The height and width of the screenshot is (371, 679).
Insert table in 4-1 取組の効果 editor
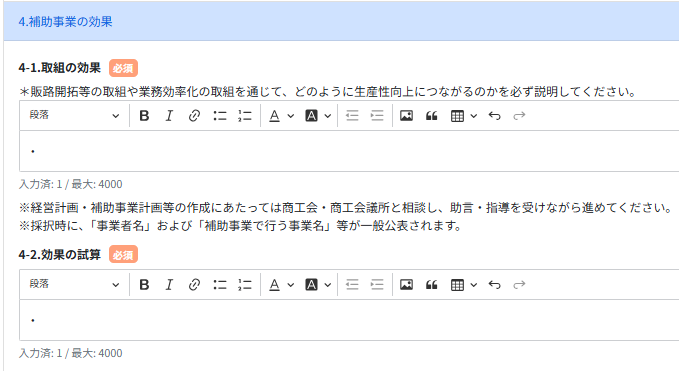[457, 116]
